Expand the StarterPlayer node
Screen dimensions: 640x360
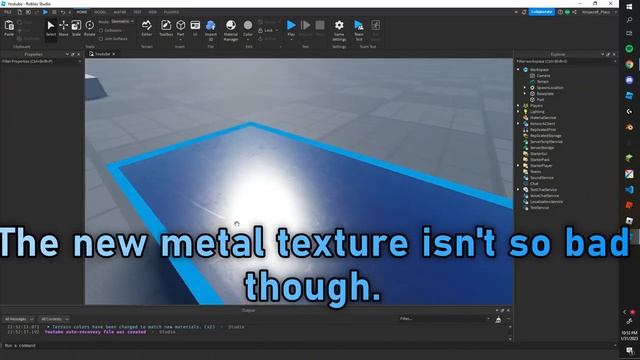[518, 166]
